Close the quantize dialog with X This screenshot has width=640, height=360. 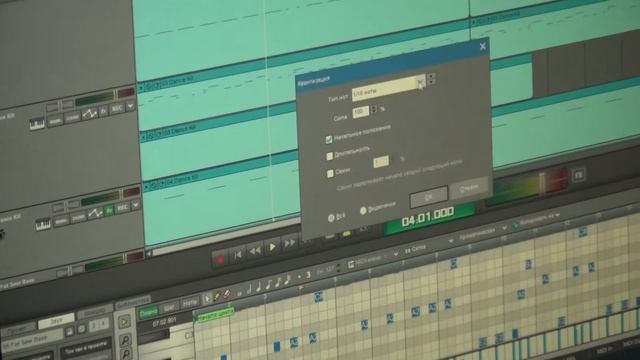pyautogui.click(x=482, y=47)
